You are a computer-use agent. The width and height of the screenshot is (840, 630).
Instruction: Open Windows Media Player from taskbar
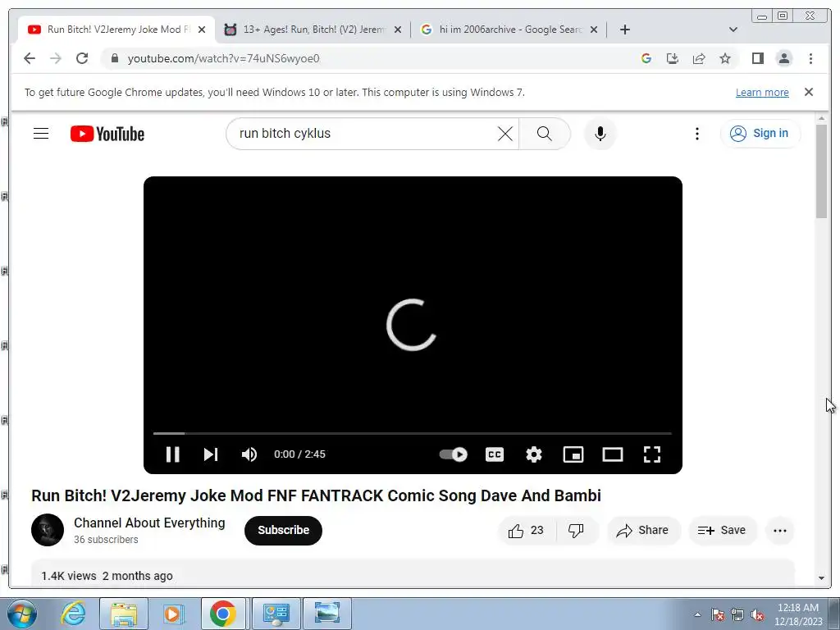pos(173,614)
